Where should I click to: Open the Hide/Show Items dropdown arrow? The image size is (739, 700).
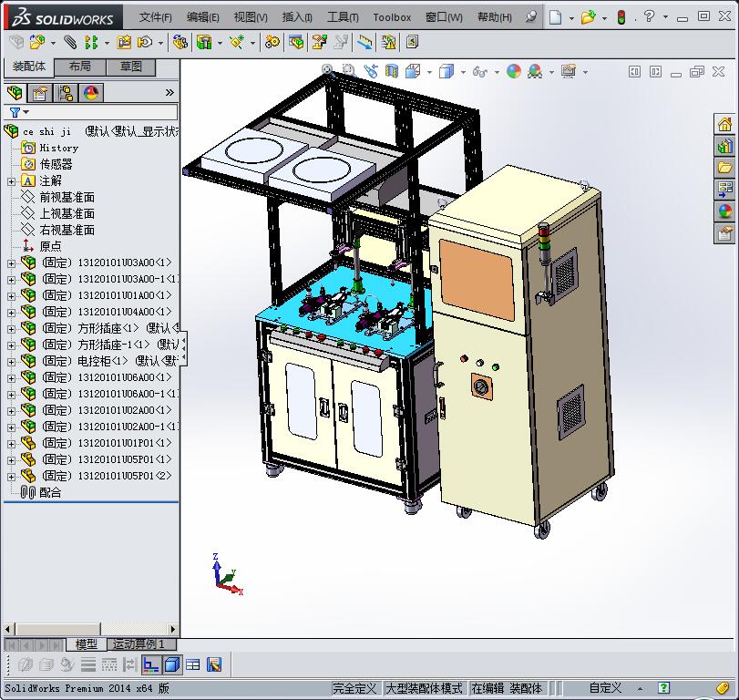coord(497,73)
